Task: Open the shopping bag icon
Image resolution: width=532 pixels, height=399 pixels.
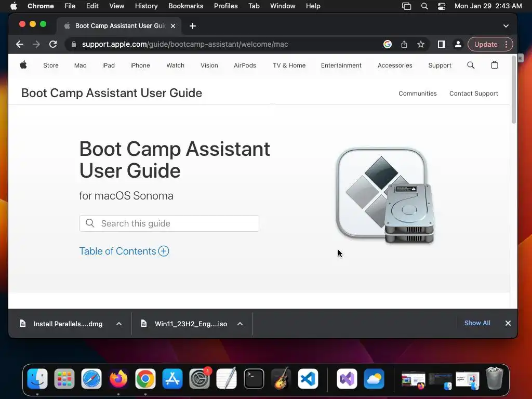Action: click(x=495, y=65)
